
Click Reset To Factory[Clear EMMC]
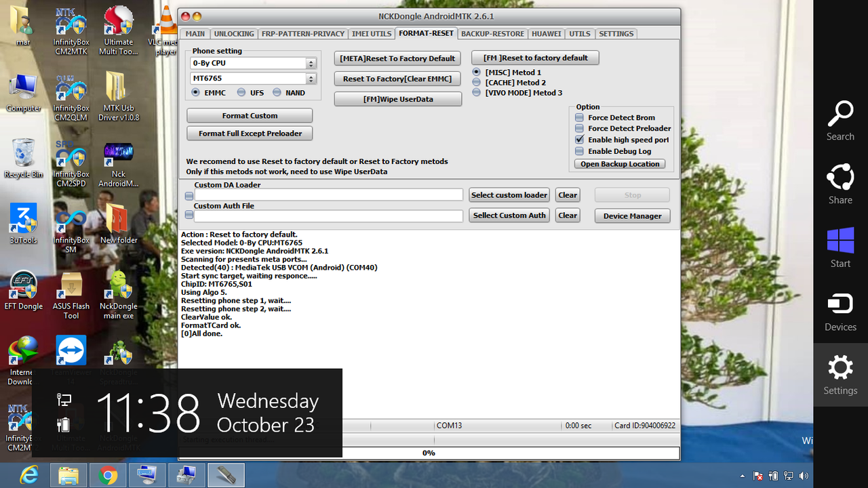tap(397, 79)
